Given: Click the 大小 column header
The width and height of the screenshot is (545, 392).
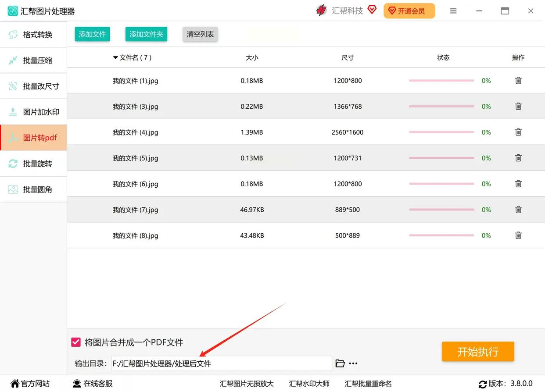Looking at the screenshot, I should (252, 57).
